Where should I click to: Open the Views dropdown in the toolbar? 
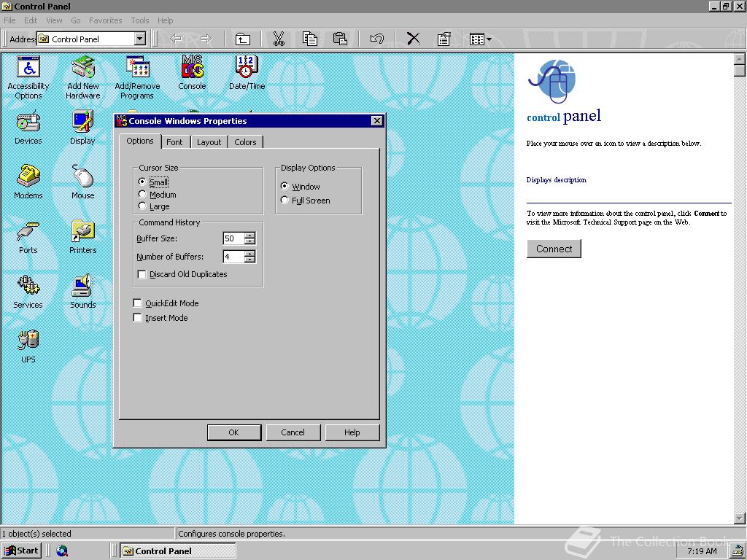(x=480, y=39)
